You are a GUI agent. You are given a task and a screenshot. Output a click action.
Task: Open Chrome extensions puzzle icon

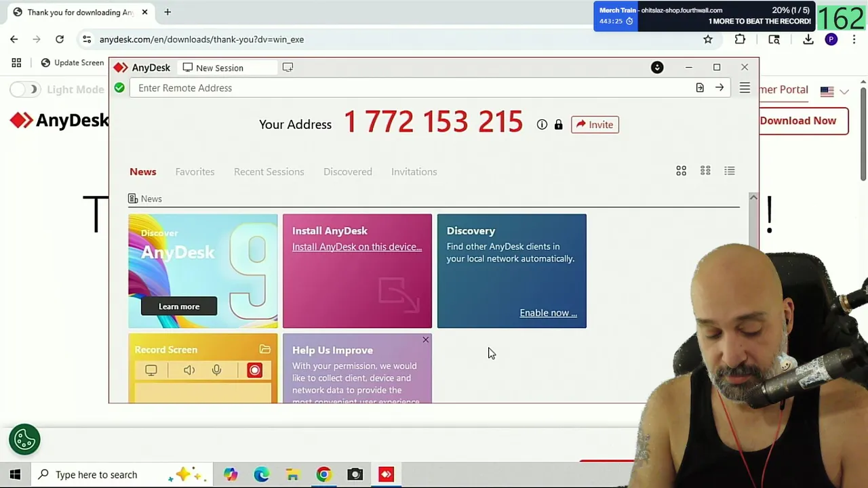[741, 39]
